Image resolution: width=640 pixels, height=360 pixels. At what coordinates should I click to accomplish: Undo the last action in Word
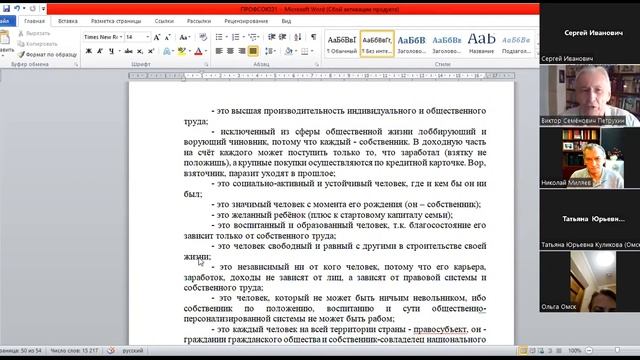17,9
